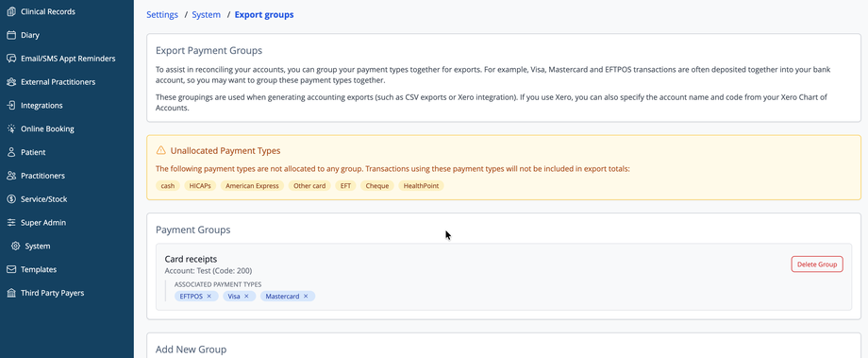Click the System breadcrumb link

pos(206,15)
